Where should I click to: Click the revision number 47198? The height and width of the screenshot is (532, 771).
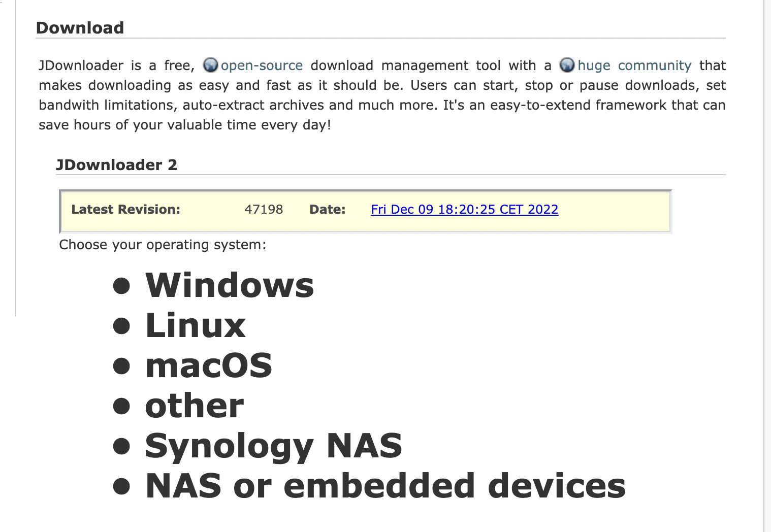(264, 209)
